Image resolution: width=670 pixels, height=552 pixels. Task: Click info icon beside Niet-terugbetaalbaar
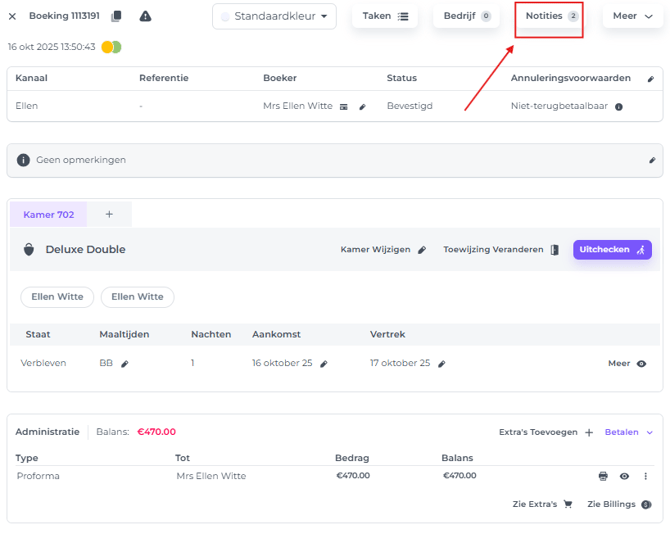click(618, 106)
